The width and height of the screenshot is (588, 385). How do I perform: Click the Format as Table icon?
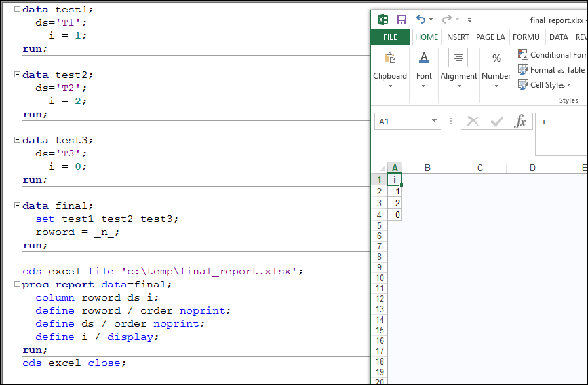click(x=523, y=70)
